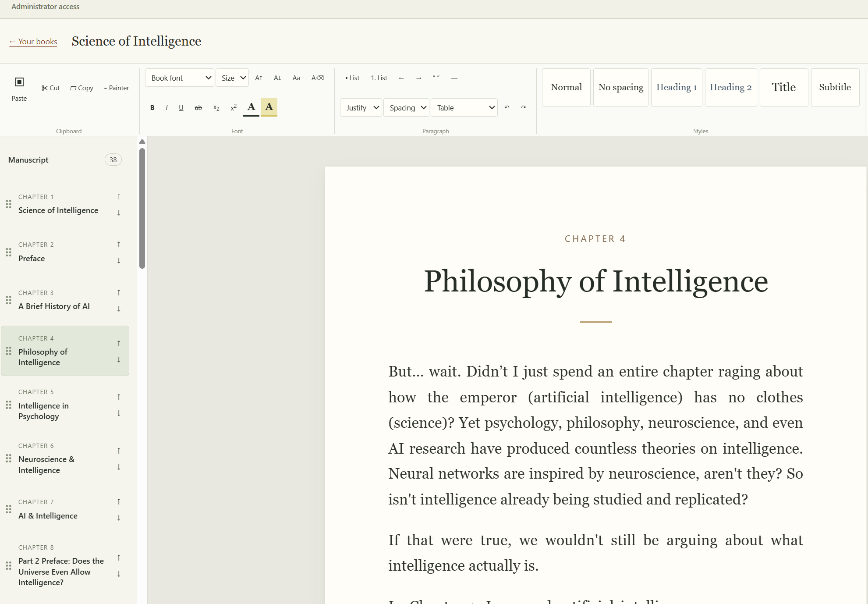Increase font size with A↑
The image size is (868, 604).
(x=259, y=78)
